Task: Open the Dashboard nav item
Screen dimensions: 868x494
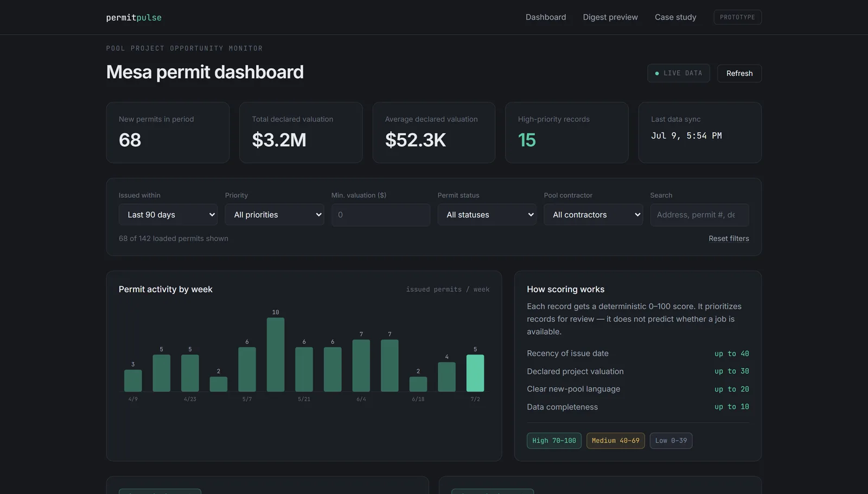Action: [546, 17]
